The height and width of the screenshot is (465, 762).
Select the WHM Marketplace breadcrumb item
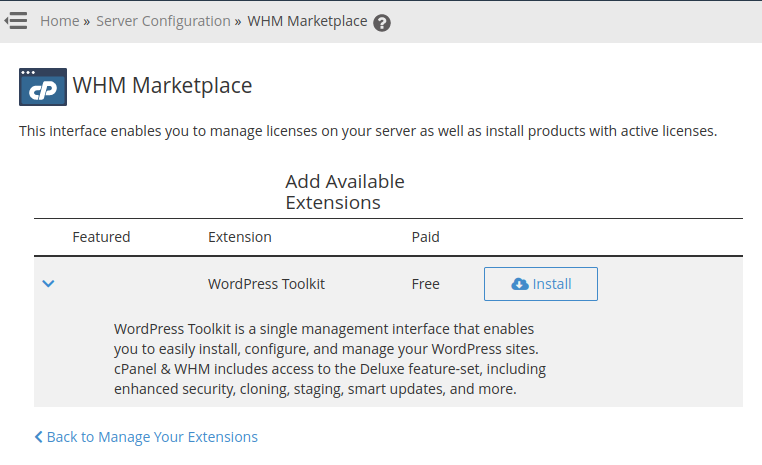pos(307,21)
